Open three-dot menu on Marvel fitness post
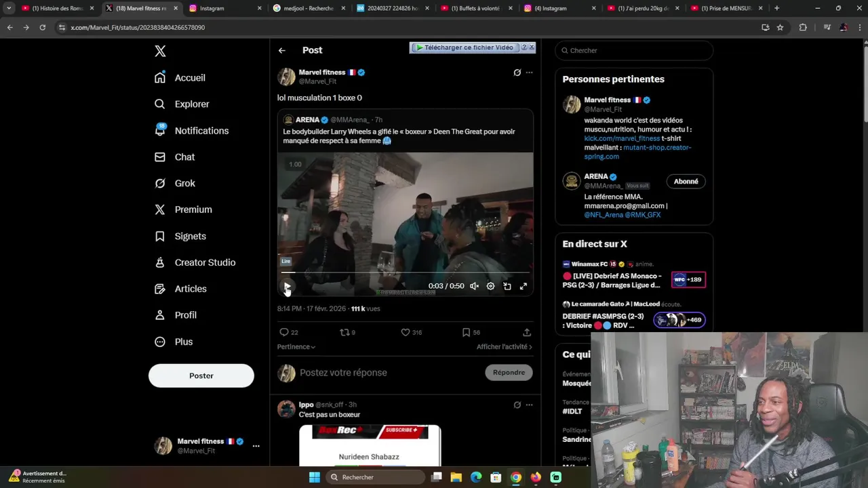 530,73
